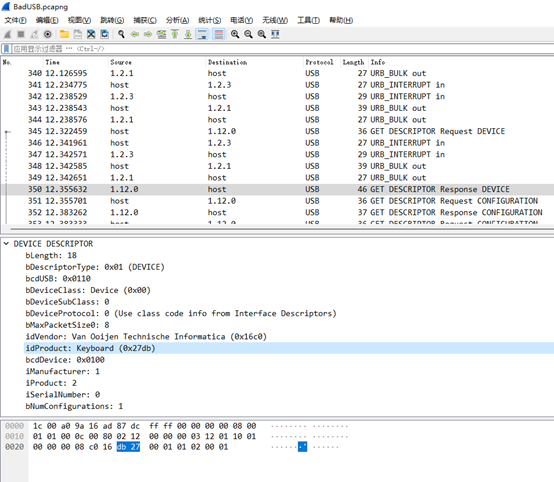Select packet 340 URB_BULK out row
The width and height of the screenshot is (554, 482).
point(277,73)
